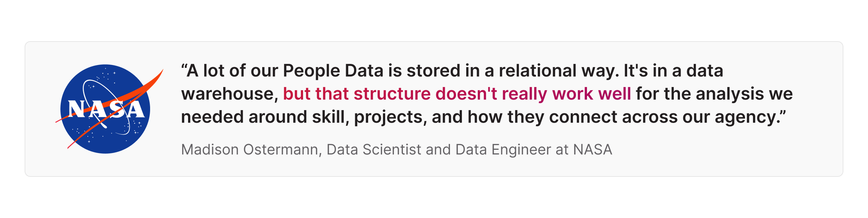Click the words "People Data" in quote
The height and width of the screenshot is (218, 868).
pyautogui.click(x=333, y=70)
